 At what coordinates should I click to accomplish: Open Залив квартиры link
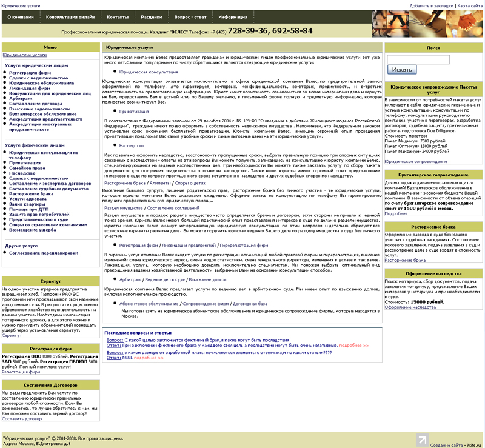tap(27, 204)
